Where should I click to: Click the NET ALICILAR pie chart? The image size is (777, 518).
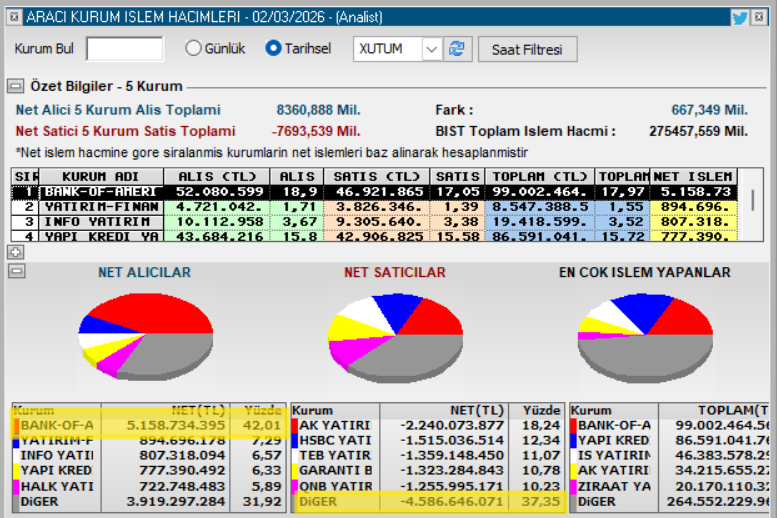click(146, 336)
